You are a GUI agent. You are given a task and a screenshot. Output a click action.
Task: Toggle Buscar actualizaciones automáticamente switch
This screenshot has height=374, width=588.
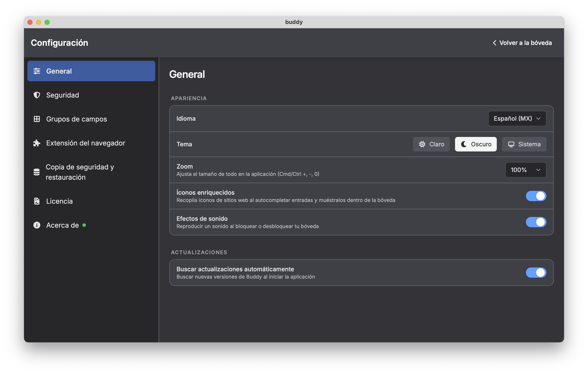pyautogui.click(x=536, y=273)
